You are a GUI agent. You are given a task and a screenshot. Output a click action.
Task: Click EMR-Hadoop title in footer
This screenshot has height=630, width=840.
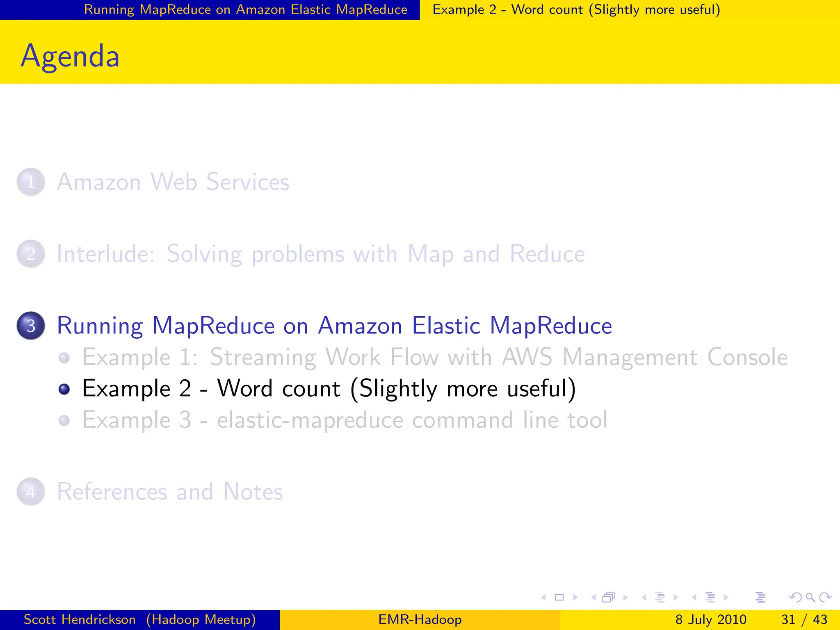click(420, 619)
